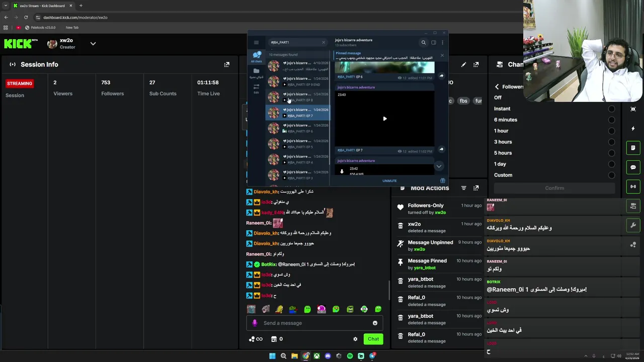
Task: Open #JBA_PART1 EP 5 search result
Action: (x=298, y=144)
